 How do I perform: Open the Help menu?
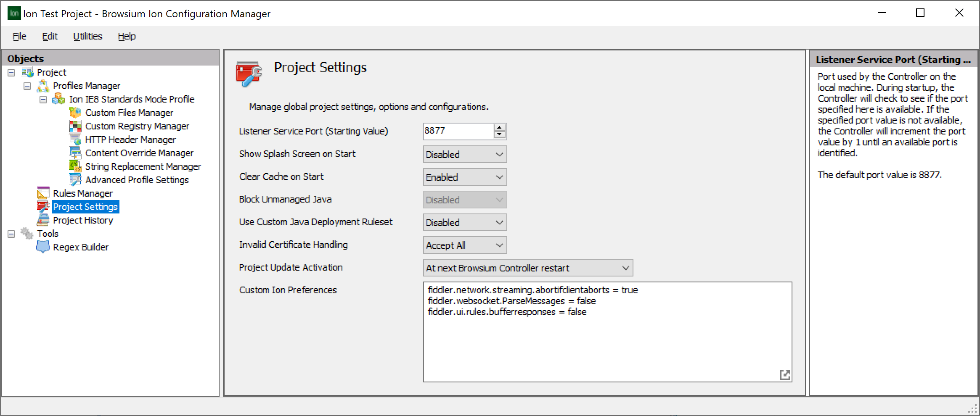(126, 36)
